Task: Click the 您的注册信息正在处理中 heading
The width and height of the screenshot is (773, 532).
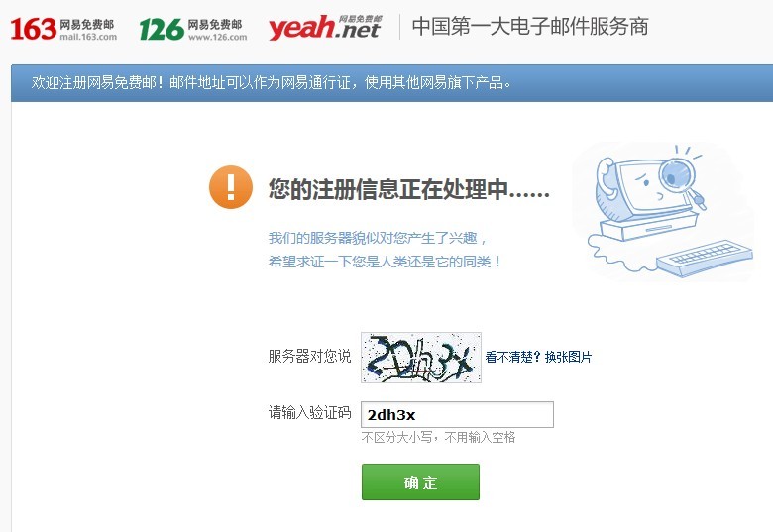Action: click(408, 189)
